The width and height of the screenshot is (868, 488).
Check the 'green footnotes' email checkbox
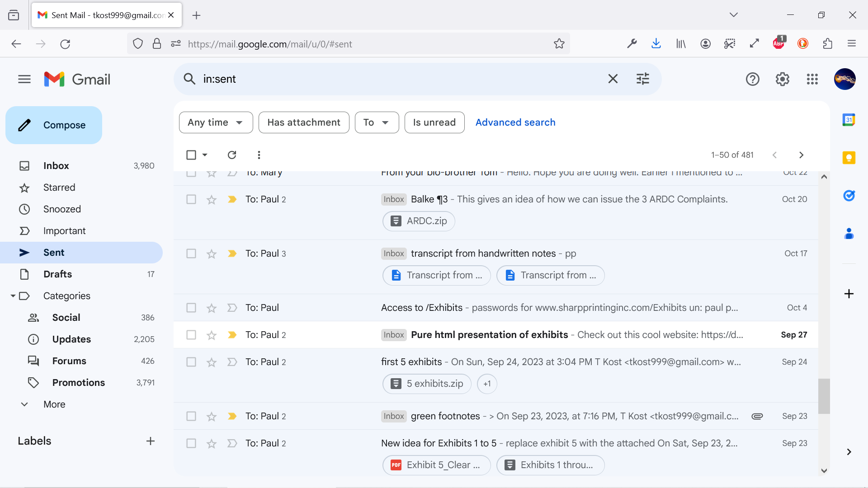coord(191,416)
